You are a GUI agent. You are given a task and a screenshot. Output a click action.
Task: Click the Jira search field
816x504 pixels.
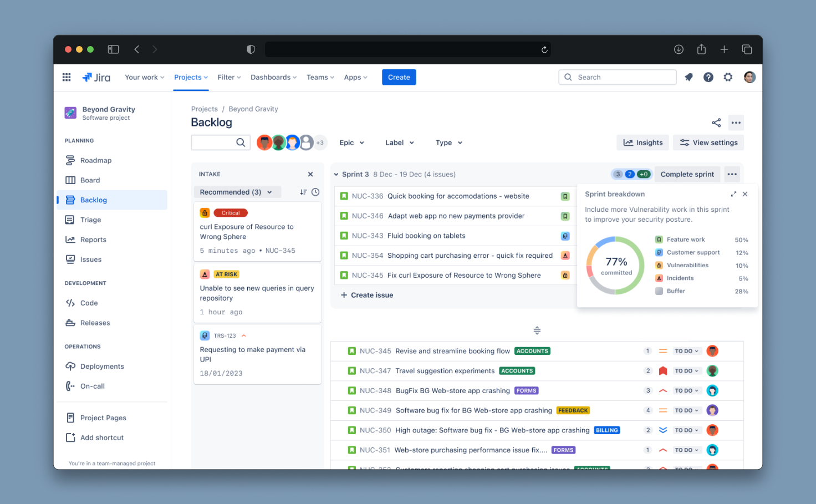coord(618,78)
